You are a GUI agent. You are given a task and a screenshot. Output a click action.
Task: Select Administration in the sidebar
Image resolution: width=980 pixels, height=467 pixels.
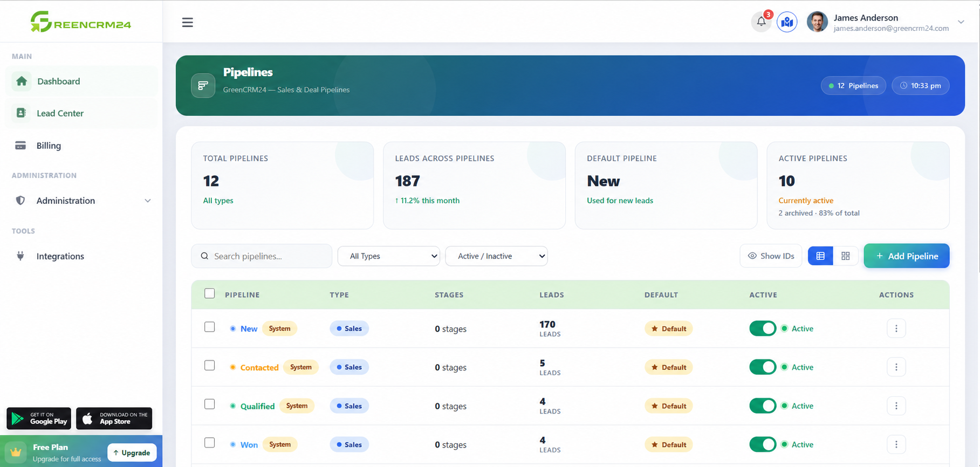click(x=81, y=201)
